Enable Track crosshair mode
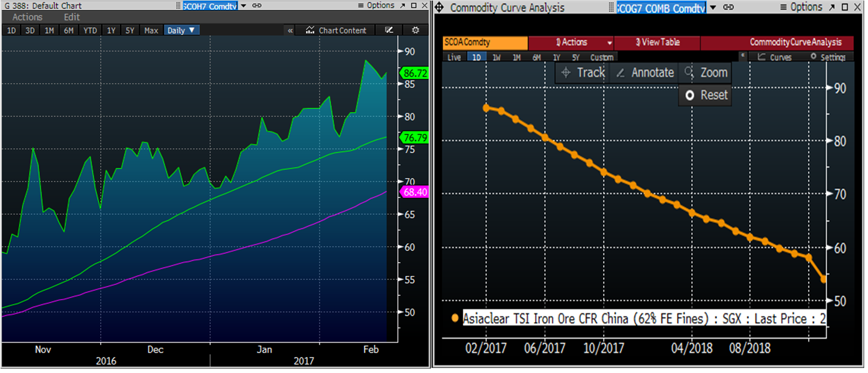 [583, 72]
